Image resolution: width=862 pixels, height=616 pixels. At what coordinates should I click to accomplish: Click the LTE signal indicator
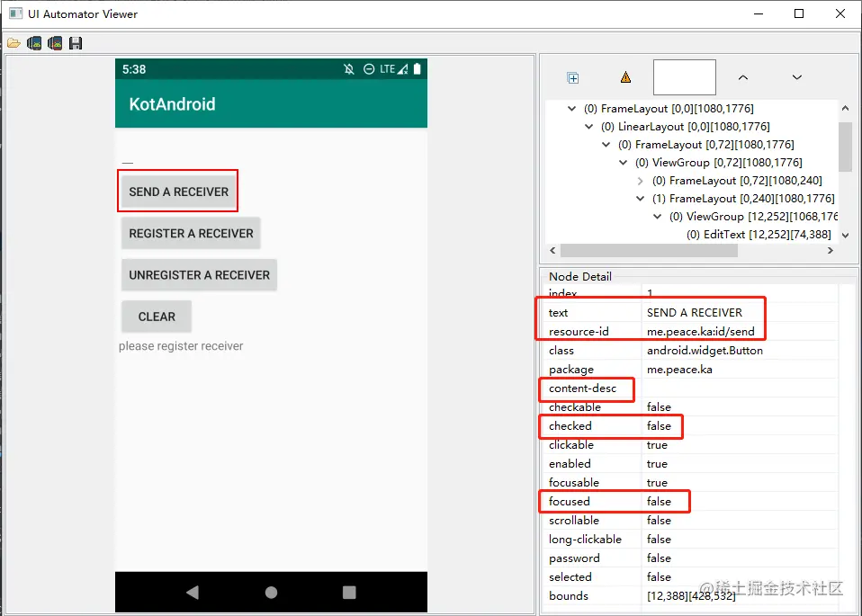(x=393, y=69)
